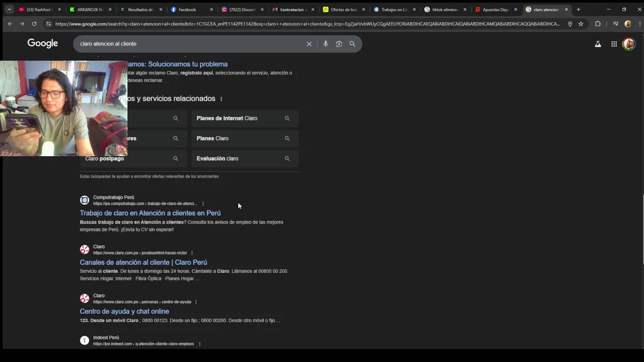Switch to the tiktok eliminar tab
The height and width of the screenshot is (362, 644).
445,10
